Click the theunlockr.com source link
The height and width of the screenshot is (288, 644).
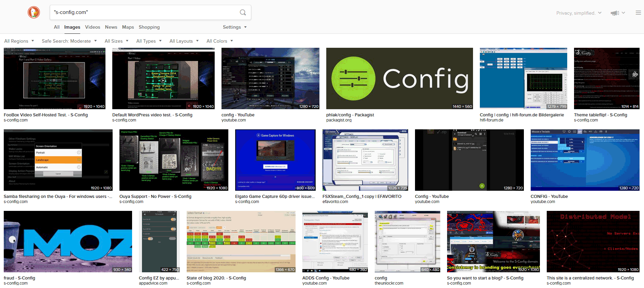(389, 283)
